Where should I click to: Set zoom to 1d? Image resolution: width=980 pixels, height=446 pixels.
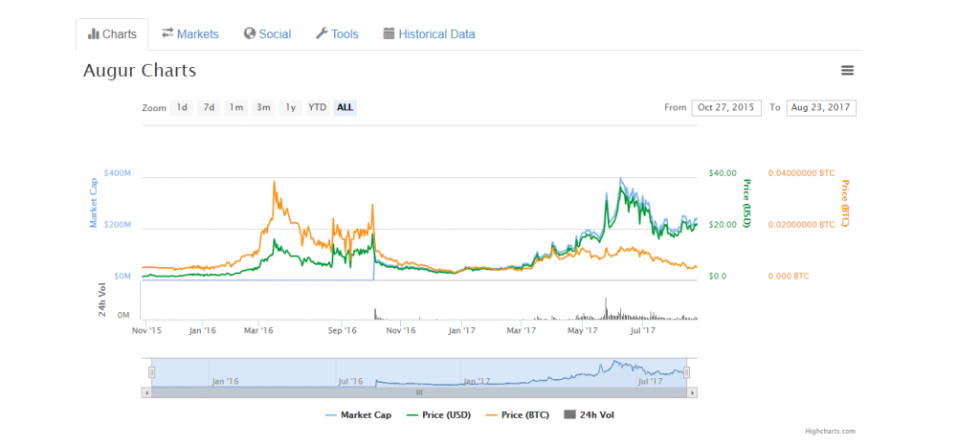182,107
